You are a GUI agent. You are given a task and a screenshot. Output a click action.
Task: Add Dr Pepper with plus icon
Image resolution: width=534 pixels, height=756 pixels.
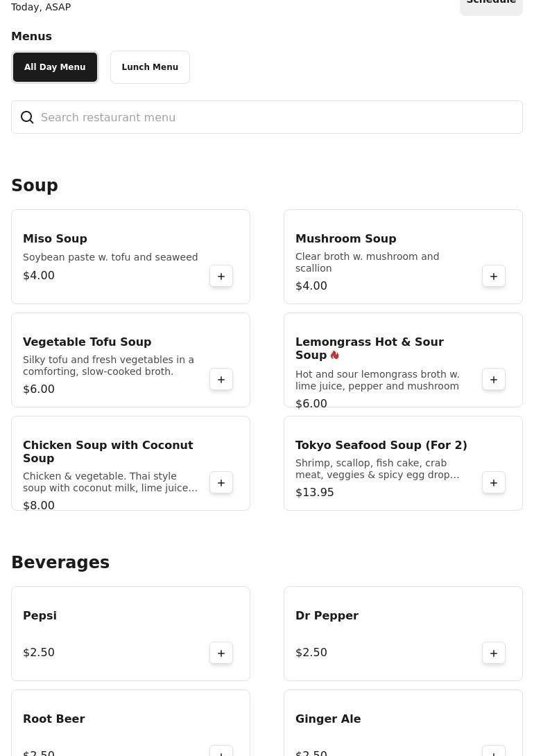coord(494,653)
